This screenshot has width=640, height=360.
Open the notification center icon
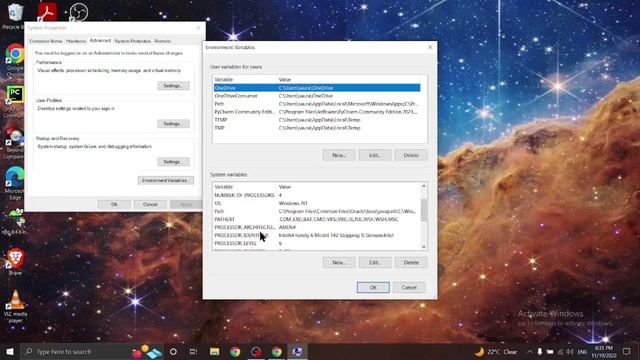(x=627, y=351)
